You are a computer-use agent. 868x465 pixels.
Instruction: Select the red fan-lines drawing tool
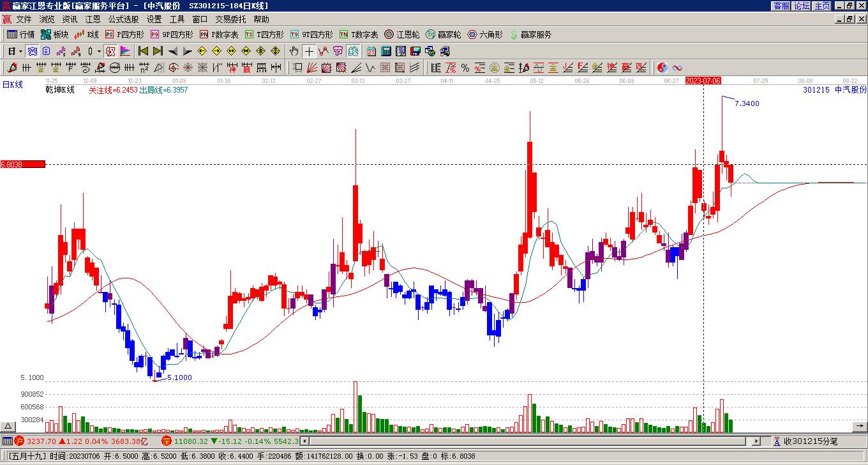point(312,68)
